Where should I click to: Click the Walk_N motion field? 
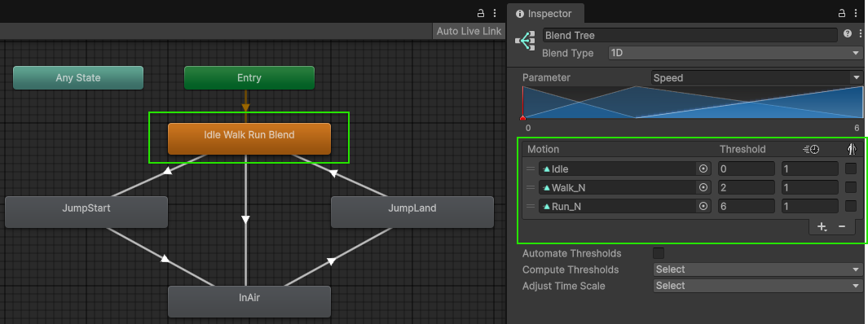(624, 187)
